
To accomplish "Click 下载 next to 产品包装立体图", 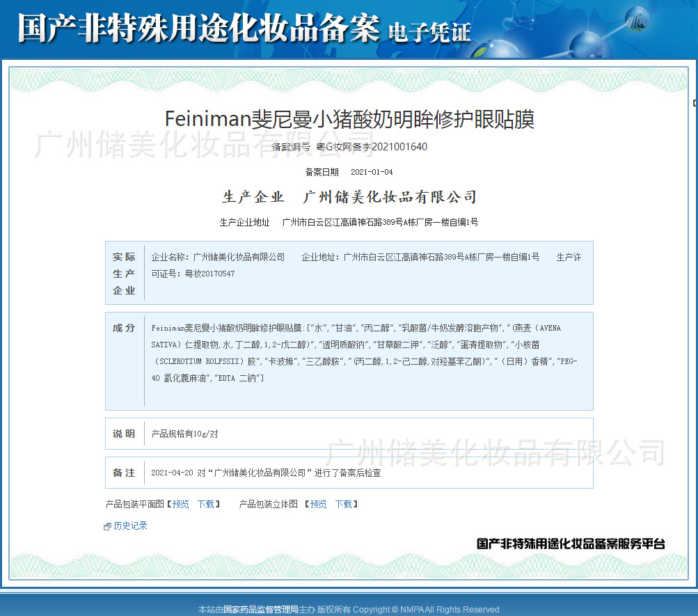I will [x=344, y=504].
